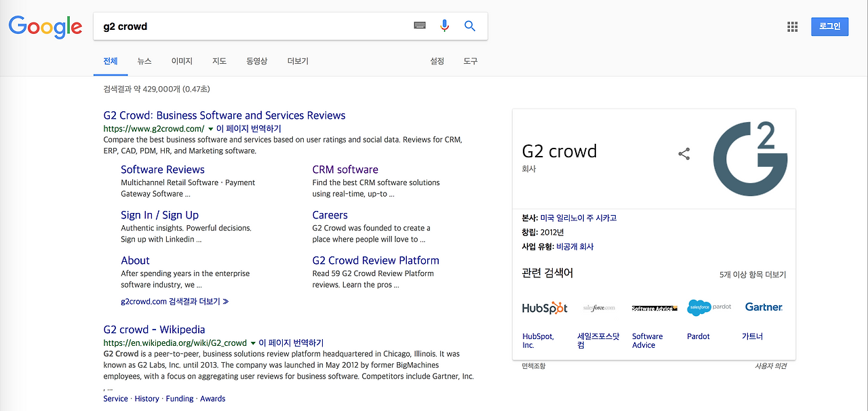Click the G2 crowd logo image
Image resolution: width=868 pixels, height=411 pixels.
tap(750, 159)
